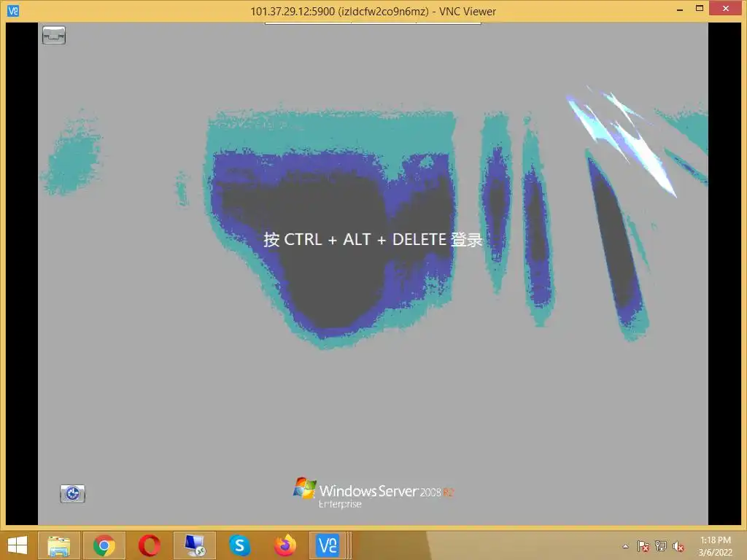This screenshot has height=560, width=747.
Task: Minimize the VNC Viewer window
Action: coord(680,9)
